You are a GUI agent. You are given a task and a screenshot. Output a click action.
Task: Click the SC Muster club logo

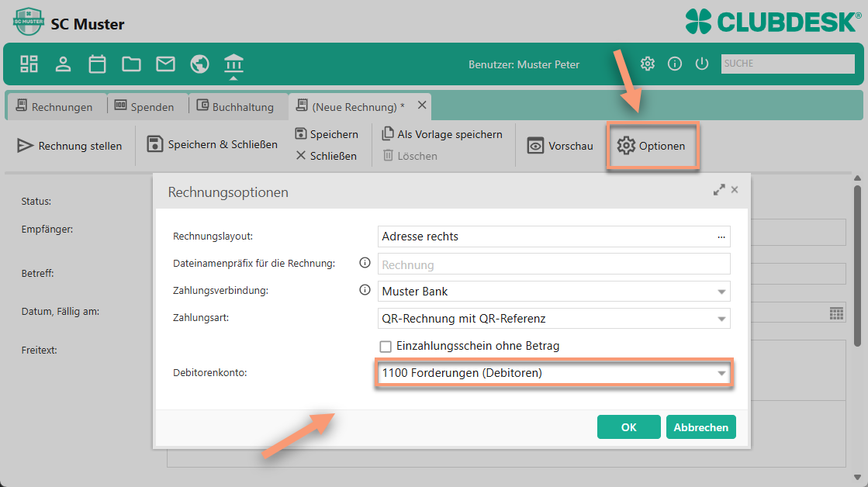click(x=28, y=22)
